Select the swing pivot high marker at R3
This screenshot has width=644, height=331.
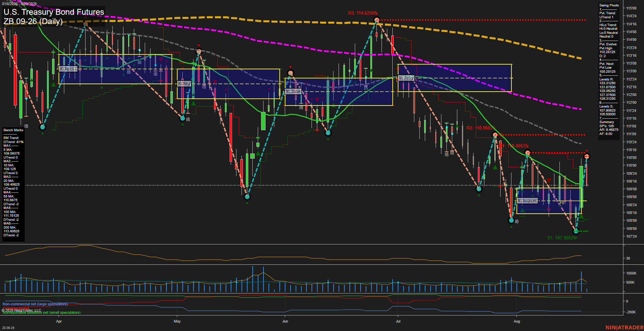click(x=377, y=20)
